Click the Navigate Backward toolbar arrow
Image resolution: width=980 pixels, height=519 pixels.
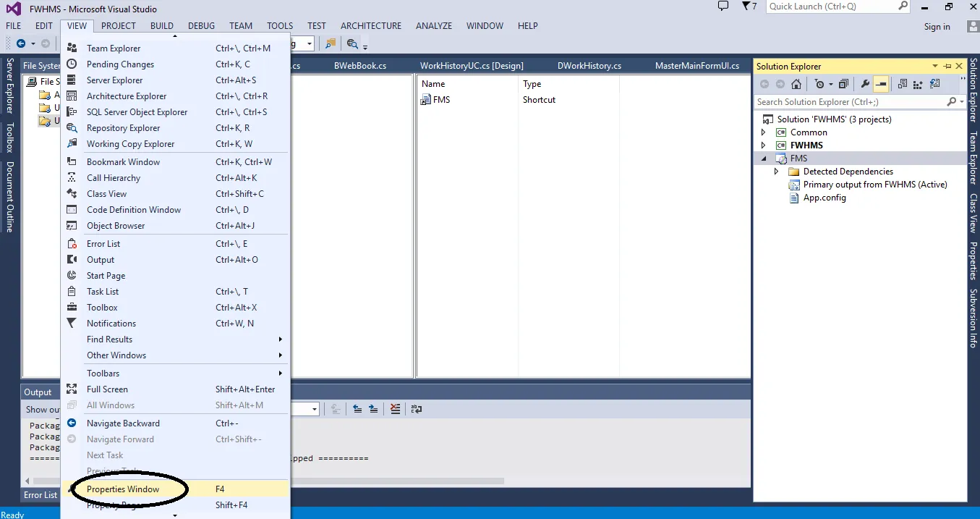pyautogui.click(x=21, y=44)
